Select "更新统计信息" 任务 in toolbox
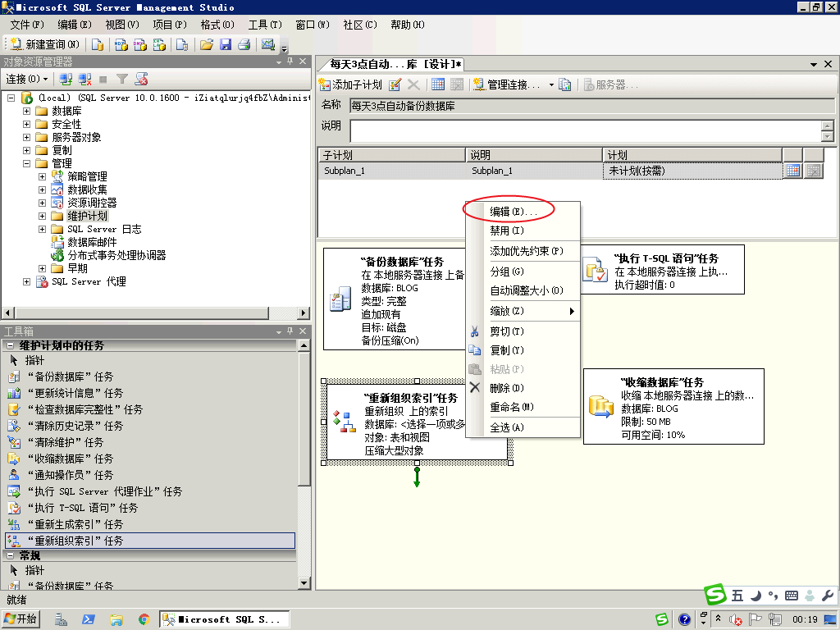The height and width of the screenshot is (630, 840). coord(150,393)
